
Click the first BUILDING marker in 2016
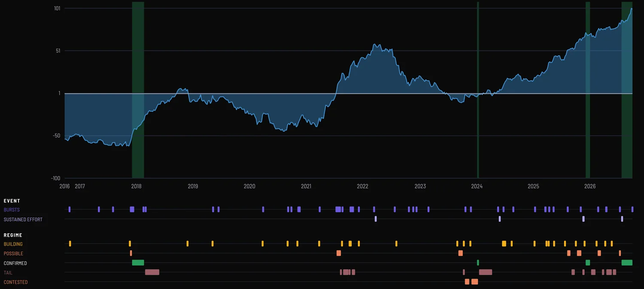pyautogui.click(x=70, y=244)
